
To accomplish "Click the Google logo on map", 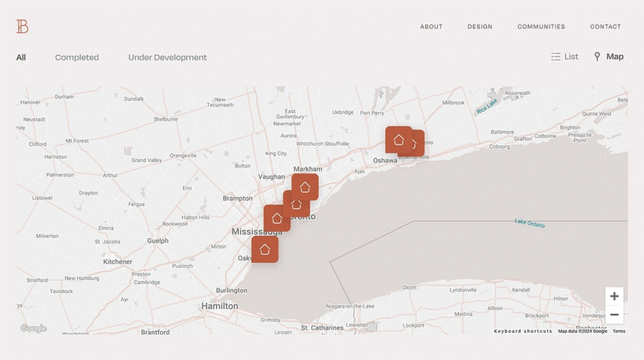I will click(x=34, y=328).
